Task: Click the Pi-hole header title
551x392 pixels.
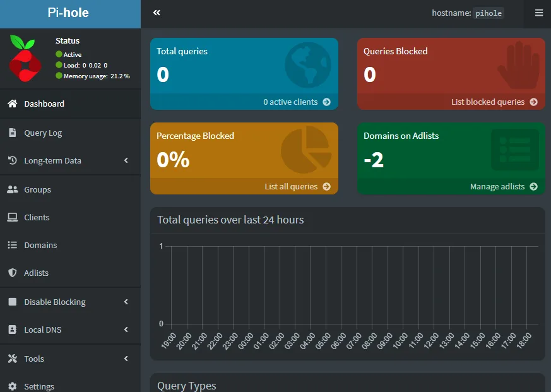Action: click(x=68, y=13)
